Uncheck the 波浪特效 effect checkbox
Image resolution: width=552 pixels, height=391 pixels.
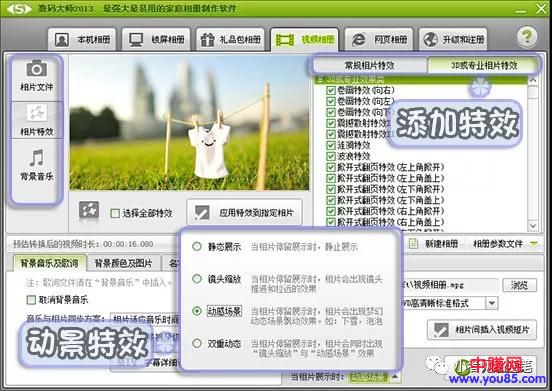pyautogui.click(x=331, y=156)
